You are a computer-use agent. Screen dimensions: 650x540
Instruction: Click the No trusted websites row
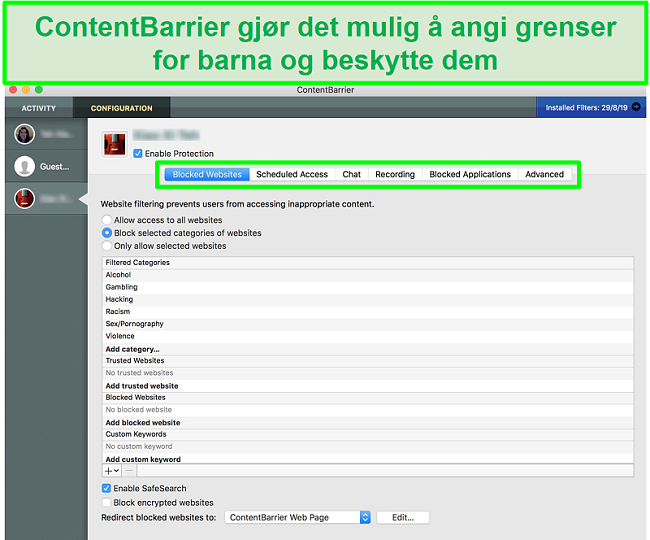pyautogui.click(x=368, y=373)
